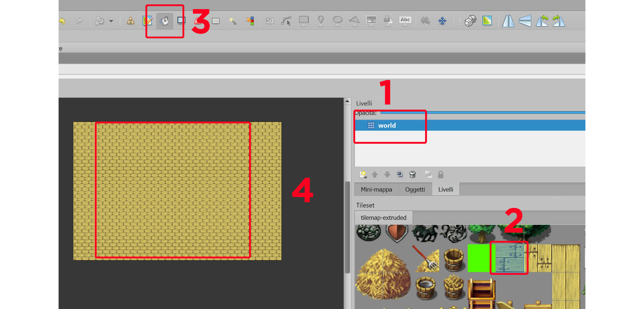Screen dimensions: 644x309
Task: Select the Bucket Fill tool
Action: (164, 21)
